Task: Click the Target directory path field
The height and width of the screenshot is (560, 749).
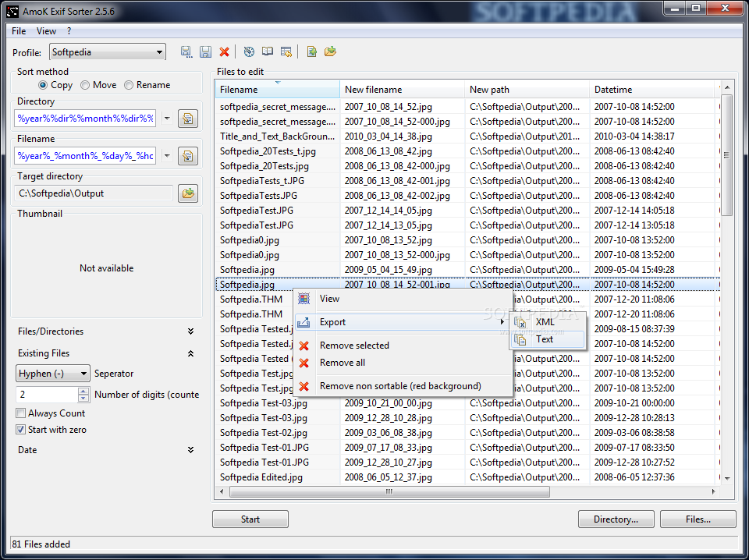Action: click(x=94, y=193)
